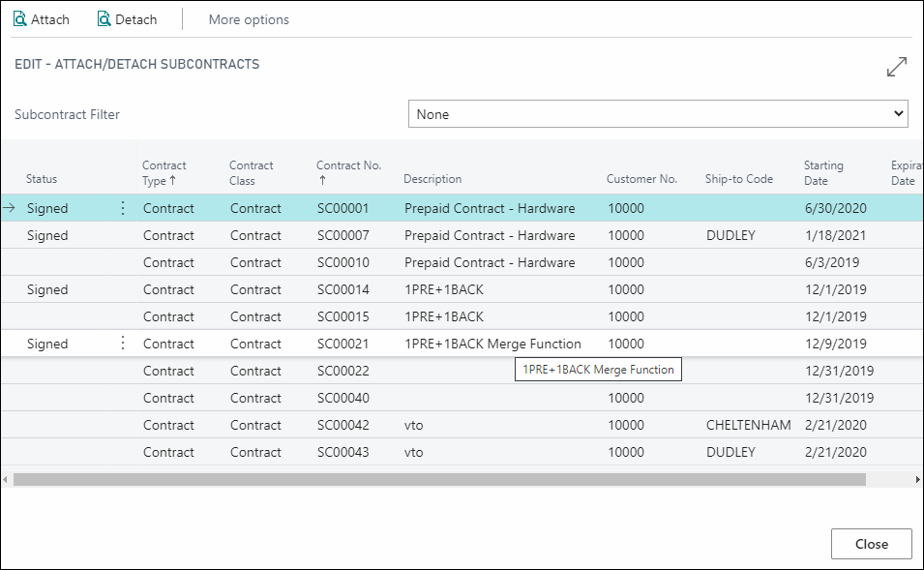Click starting date 6/3/2019

pyautogui.click(x=832, y=262)
